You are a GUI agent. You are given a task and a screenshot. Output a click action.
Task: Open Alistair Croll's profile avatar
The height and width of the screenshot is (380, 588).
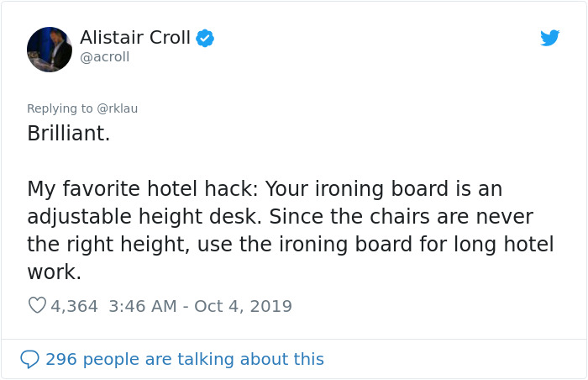click(x=50, y=49)
